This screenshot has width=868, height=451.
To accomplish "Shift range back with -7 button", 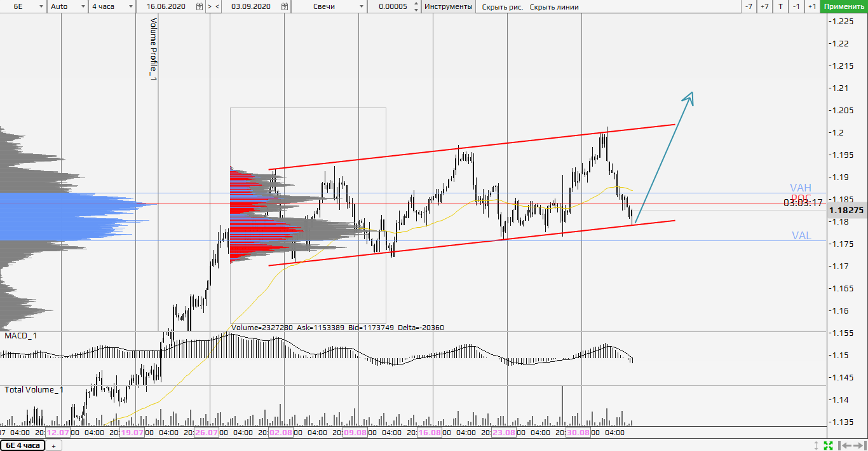I will coord(749,6).
